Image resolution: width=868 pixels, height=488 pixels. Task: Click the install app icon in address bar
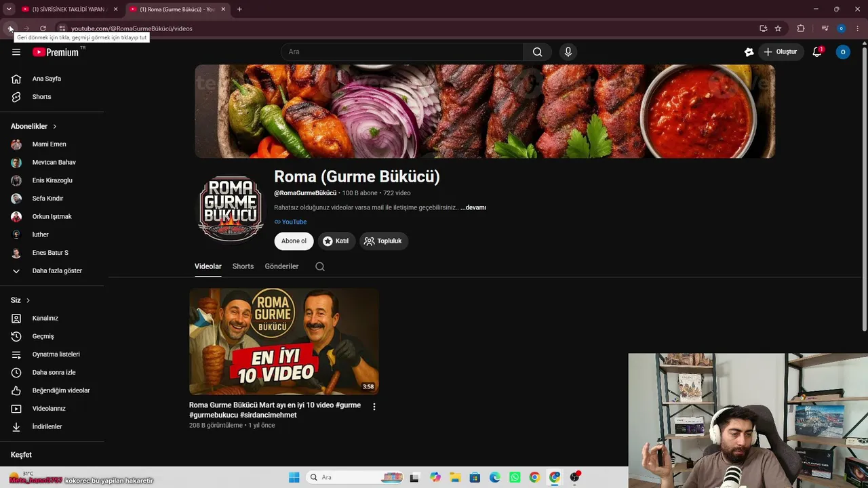[x=763, y=28]
